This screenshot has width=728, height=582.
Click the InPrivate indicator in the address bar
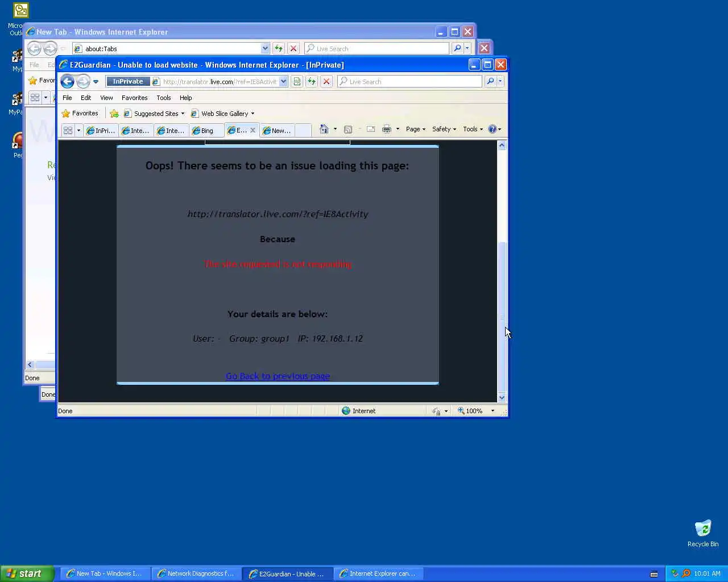pos(128,81)
